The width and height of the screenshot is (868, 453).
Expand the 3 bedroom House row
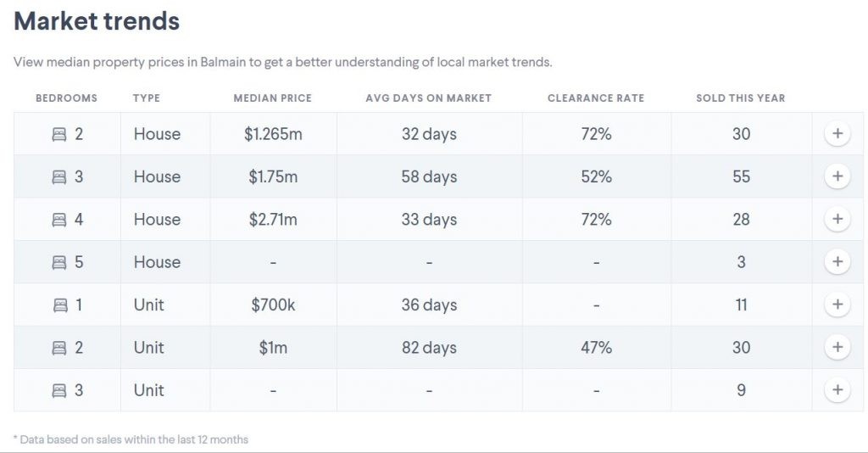click(837, 176)
